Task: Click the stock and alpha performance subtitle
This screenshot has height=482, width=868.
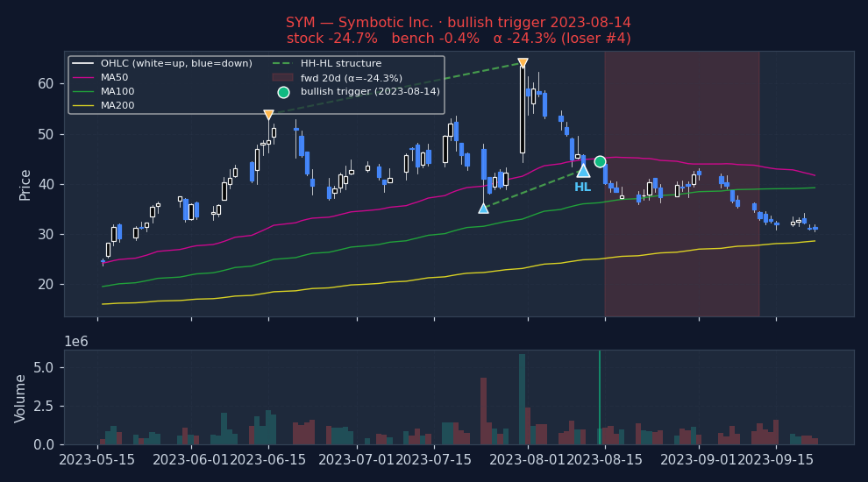Action: [x=458, y=39]
